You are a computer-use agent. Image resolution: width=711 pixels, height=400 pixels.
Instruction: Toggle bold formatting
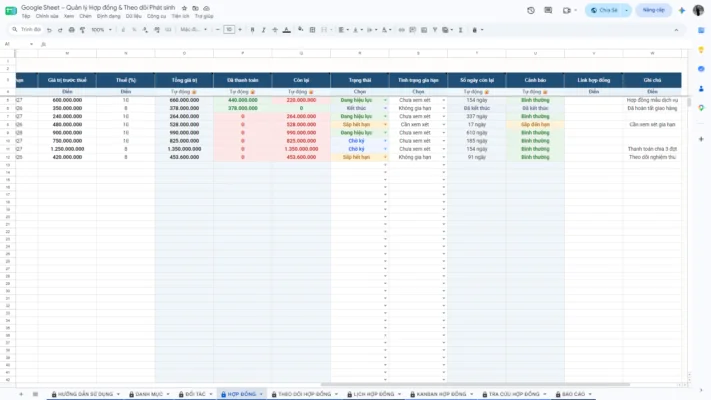253,30
